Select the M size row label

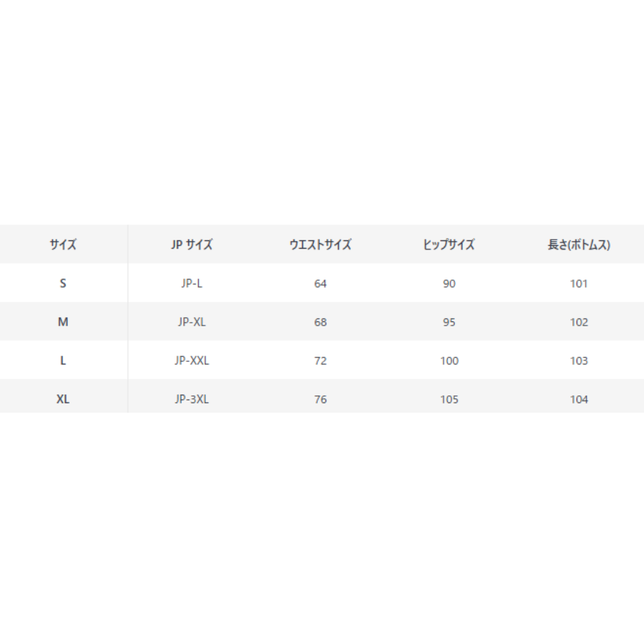click(63, 322)
